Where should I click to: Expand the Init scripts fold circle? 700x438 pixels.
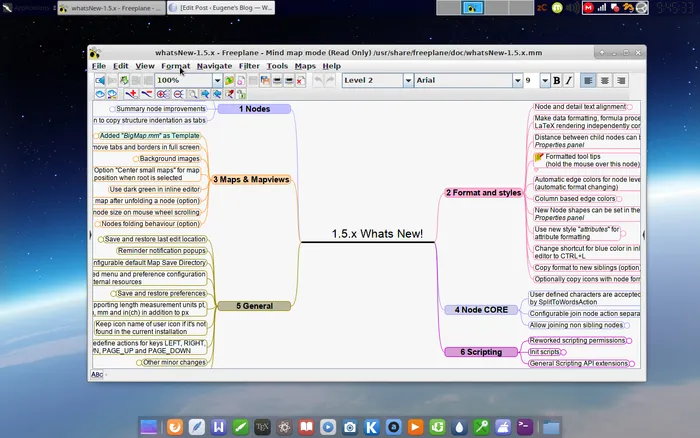coord(563,352)
